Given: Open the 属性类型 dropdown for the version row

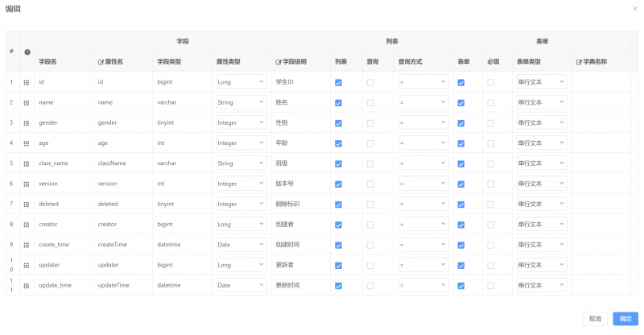Looking at the screenshot, I should (242, 184).
